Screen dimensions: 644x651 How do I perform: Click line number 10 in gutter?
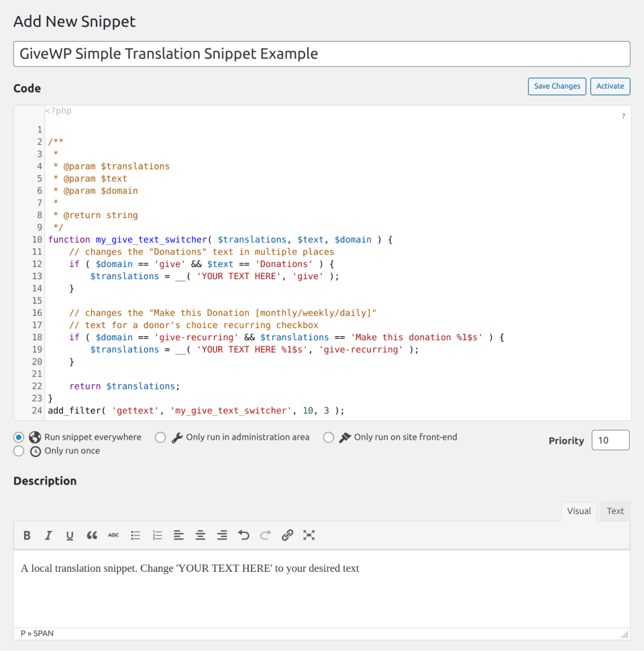point(37,240)
